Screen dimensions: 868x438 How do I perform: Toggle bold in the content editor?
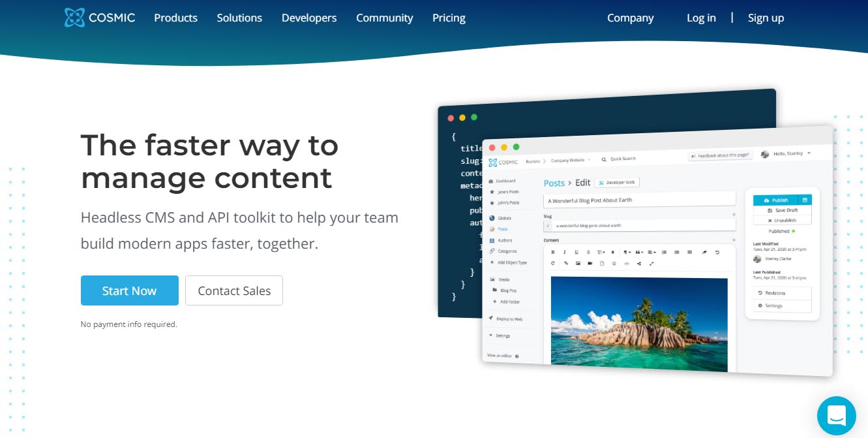click(553, 252)
